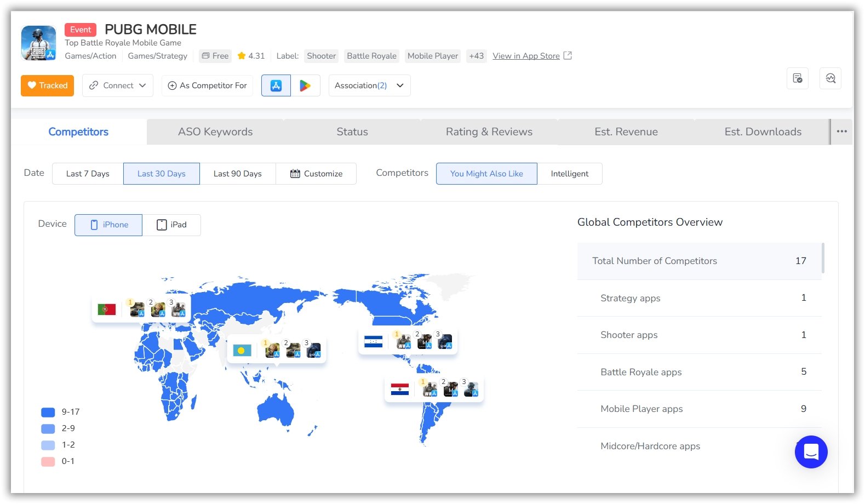
Task: Open the document checkmark report icon
Action: [x=798, y=78]
